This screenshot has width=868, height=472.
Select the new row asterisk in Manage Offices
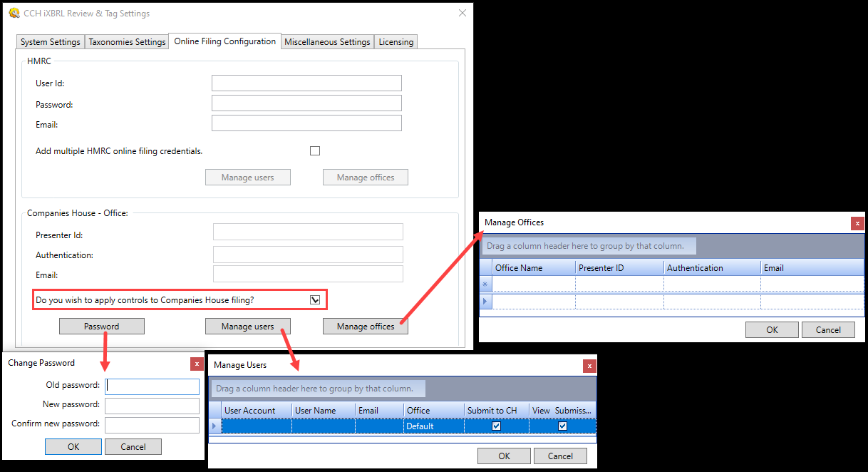coord(486,284)
